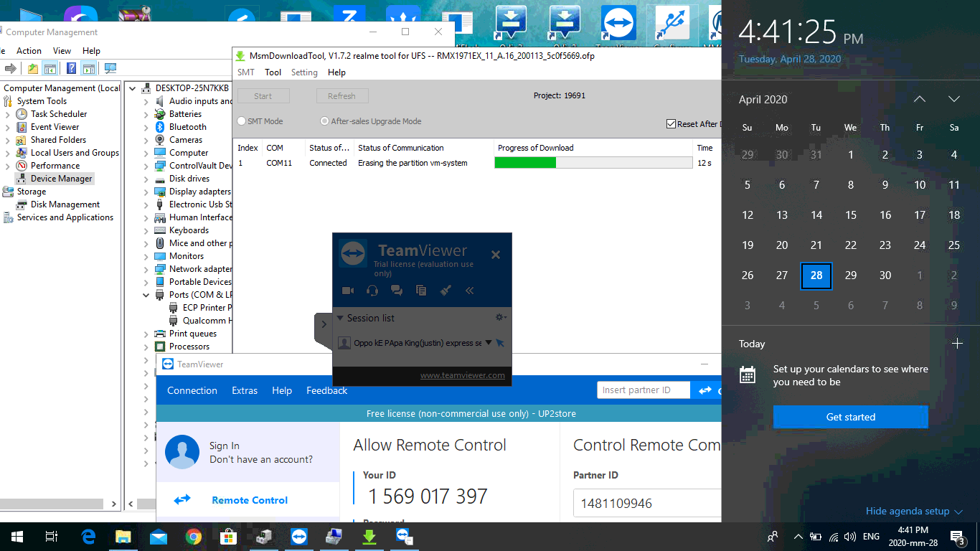Expand the TeamViewer panel side arrow tab
980x551 pixels.
(x=324, y=324)
